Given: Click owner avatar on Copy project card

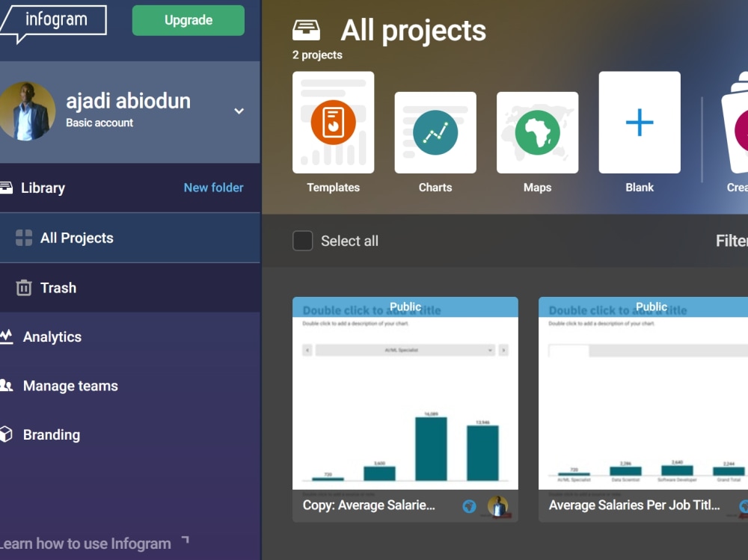Looking at the screenshot, I should pyautogui.click(x=498, y=506).
